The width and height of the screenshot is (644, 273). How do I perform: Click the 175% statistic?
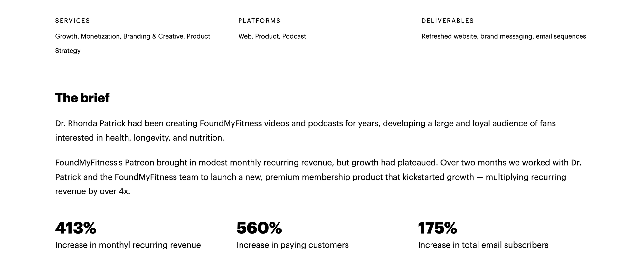[x=437, y=228]
